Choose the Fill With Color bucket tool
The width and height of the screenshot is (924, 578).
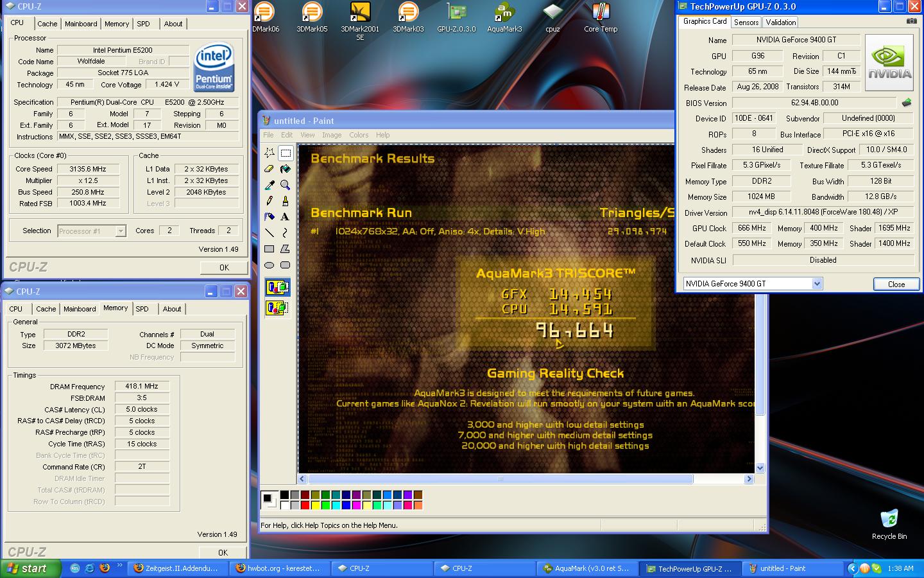(x=286, y=169)
